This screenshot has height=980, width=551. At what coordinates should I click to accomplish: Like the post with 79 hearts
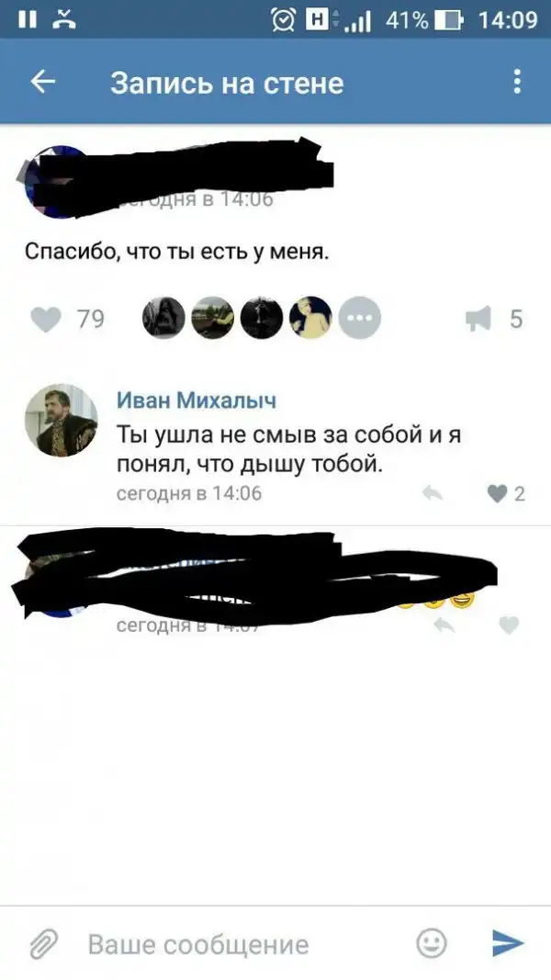(x=46, y=320)
